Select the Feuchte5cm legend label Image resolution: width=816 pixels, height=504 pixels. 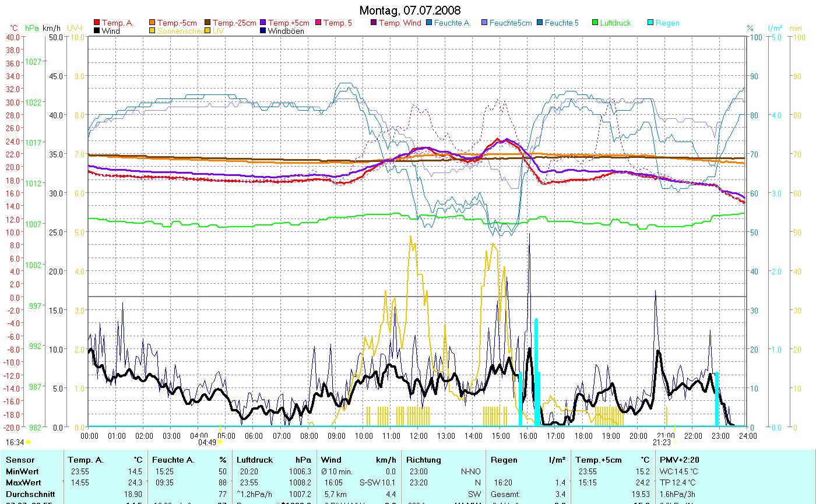click(x=511, y=23)
